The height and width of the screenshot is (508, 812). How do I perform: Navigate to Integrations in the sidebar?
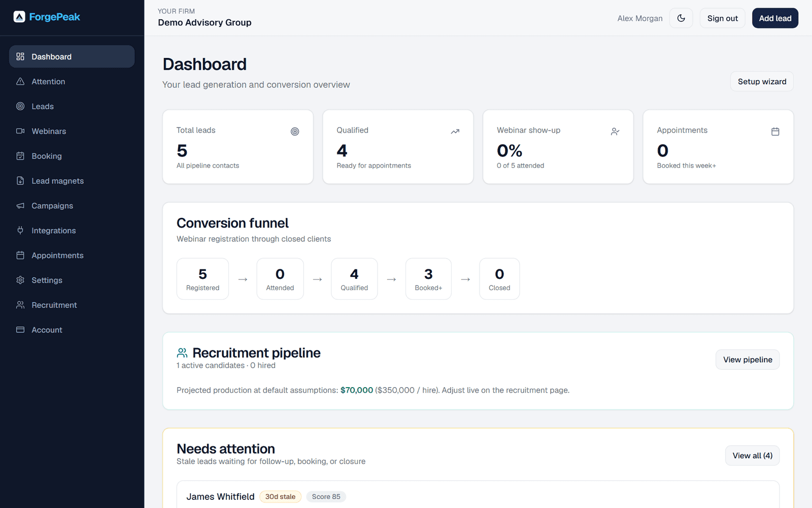(x=72, y=230)
